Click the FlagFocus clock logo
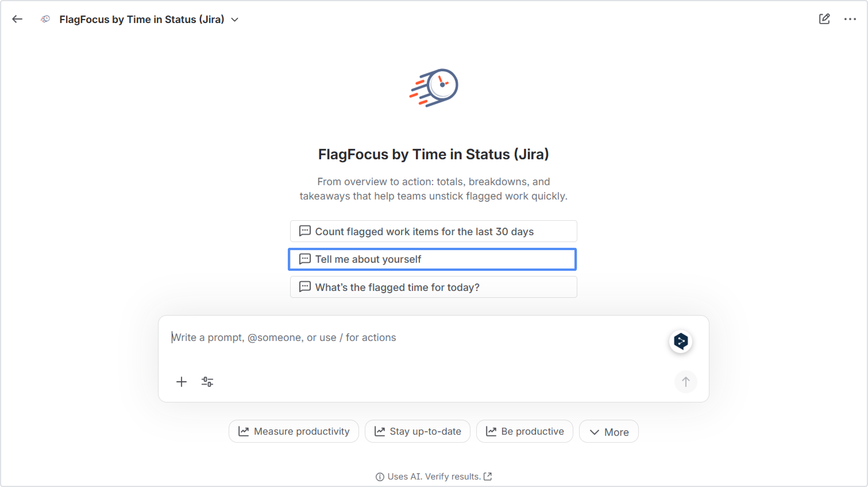The height and width of the screenshot is (487, 868). click(434, 88)
